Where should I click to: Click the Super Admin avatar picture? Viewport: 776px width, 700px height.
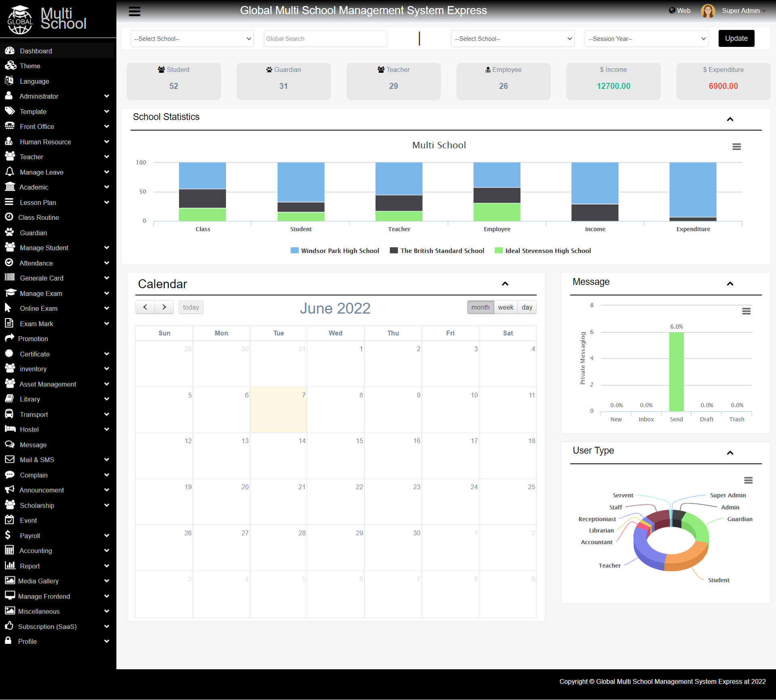tap(708, 11)
